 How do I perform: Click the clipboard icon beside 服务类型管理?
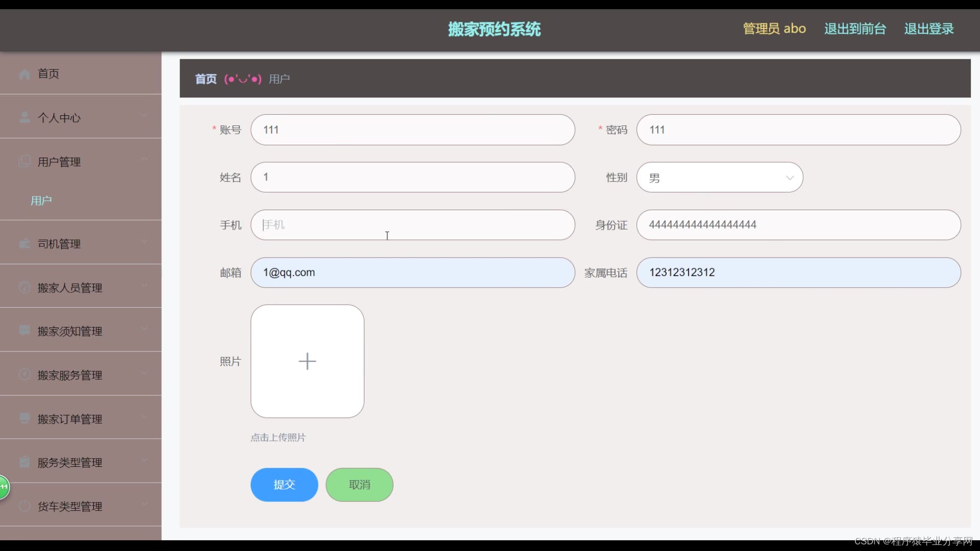click(24, 462)
